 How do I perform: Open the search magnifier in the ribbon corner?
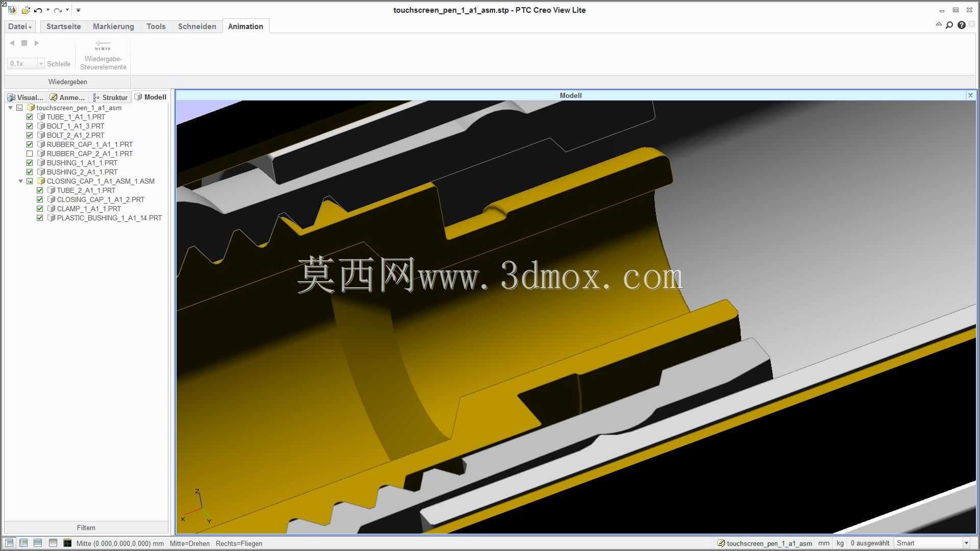tap(949, 25)
